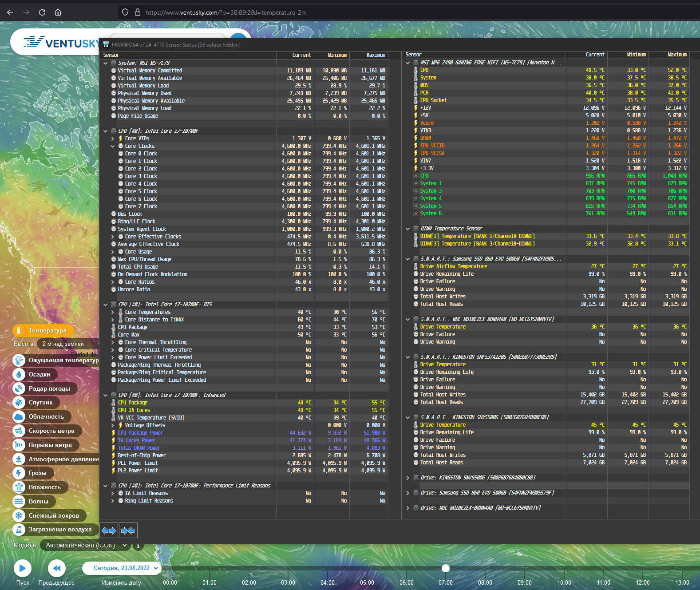Collapse the System: MSI MS-7C79 group
This screenshot has width=700, height=590.
pyautogui.click(x=105, y=63)
